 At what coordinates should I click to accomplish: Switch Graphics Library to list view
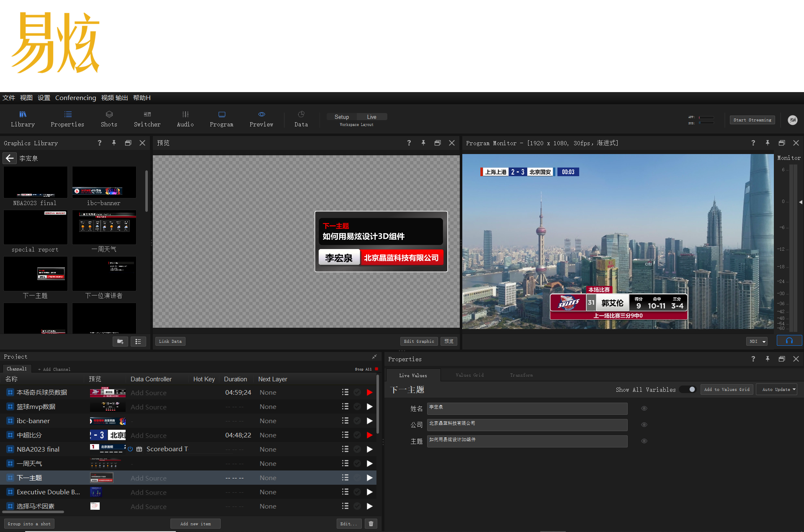[138, 342]
